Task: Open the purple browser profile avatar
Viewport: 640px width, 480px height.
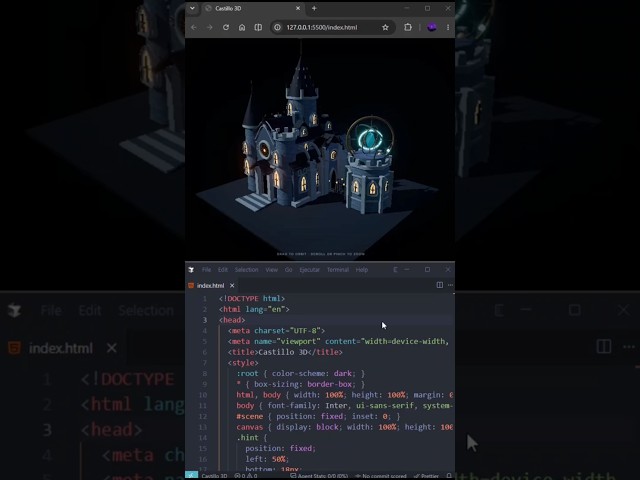Action: click(x=432, y=27)
